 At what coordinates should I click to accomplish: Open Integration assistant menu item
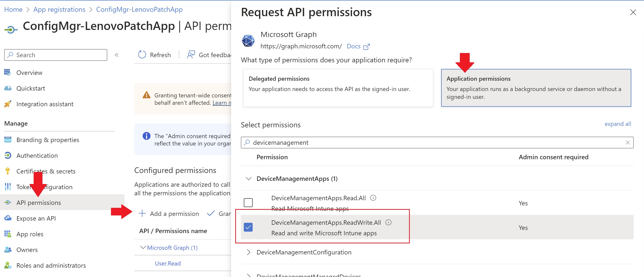tap(45, 104)
